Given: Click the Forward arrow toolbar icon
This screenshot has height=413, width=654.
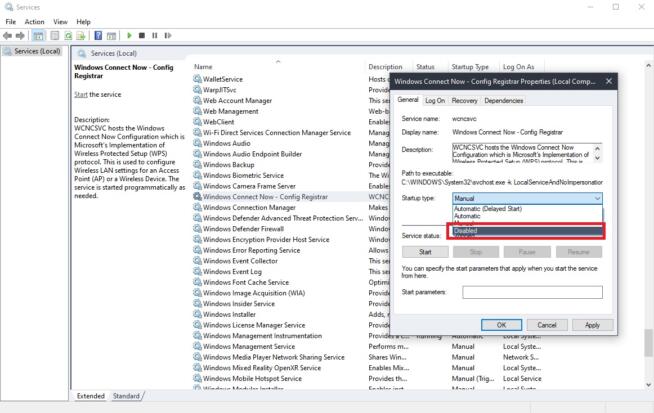Looking at the screenshot, I should point(20,36).
